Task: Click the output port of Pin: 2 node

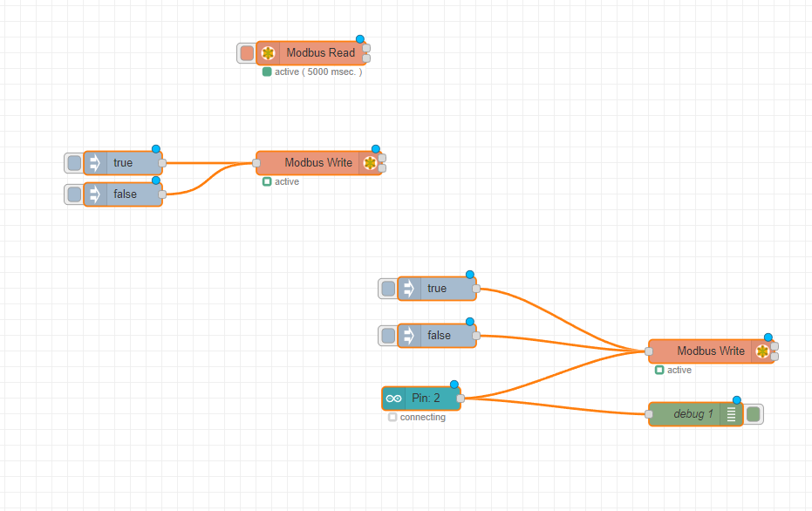Action: click(x=461, y=399)
